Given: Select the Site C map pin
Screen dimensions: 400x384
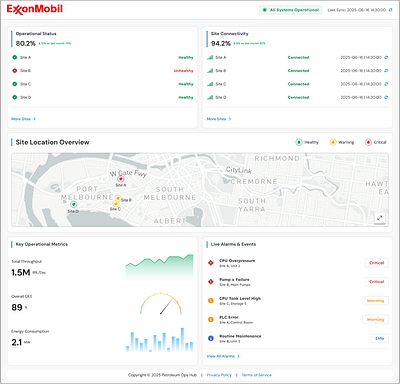Looking at the screenshot, I should (x=115, y=204).
